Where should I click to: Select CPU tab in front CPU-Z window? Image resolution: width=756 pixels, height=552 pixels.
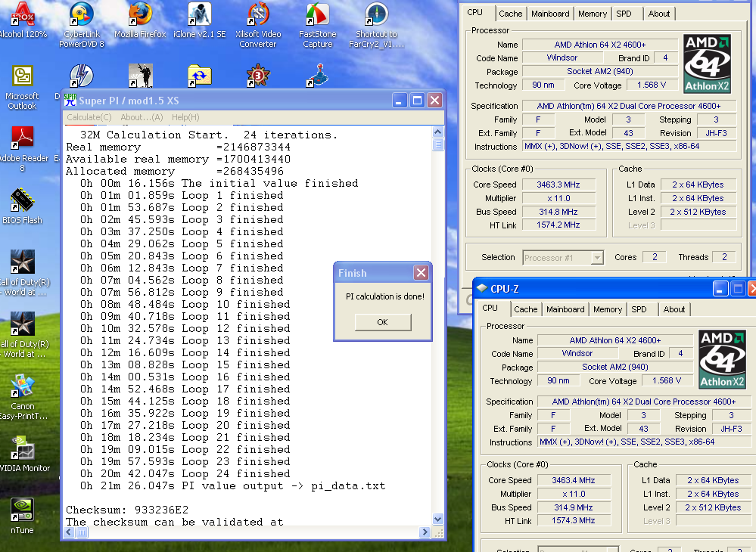pos(490,309)
